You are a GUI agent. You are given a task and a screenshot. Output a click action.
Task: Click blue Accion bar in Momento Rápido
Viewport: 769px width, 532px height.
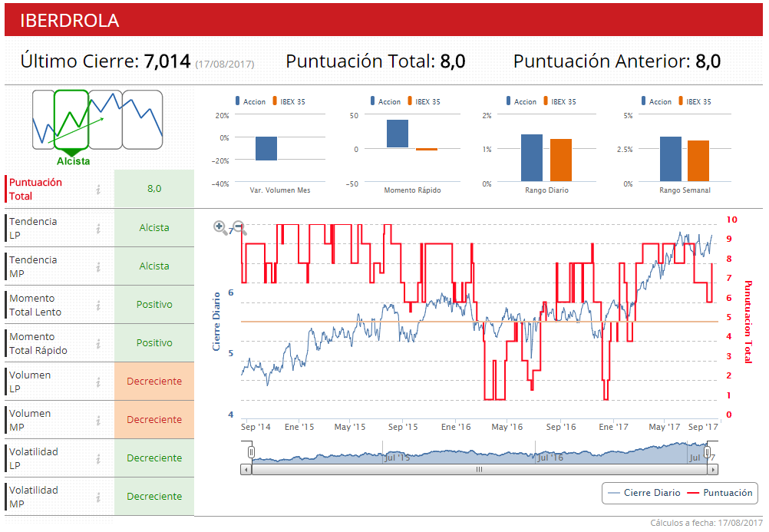(398, 134)
